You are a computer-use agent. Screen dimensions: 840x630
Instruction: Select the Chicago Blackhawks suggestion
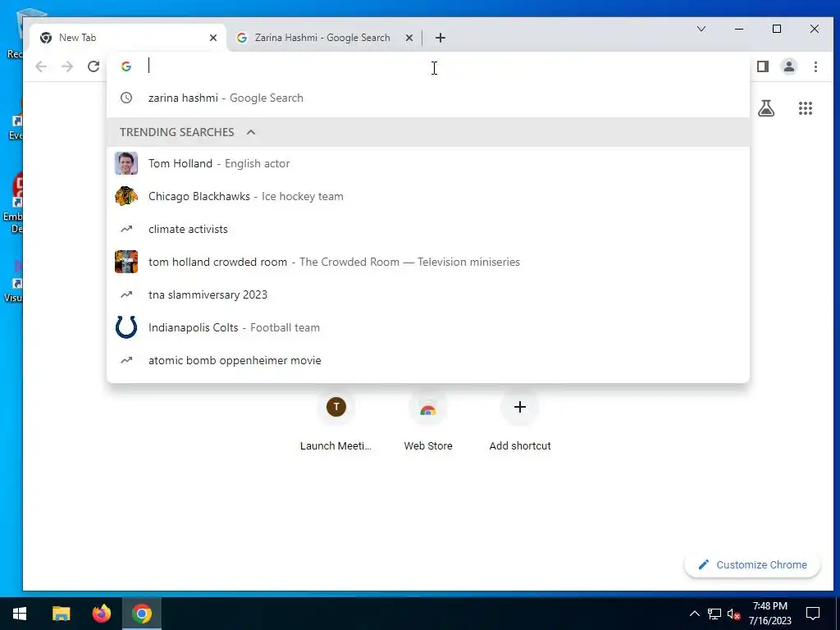[428, 196]
